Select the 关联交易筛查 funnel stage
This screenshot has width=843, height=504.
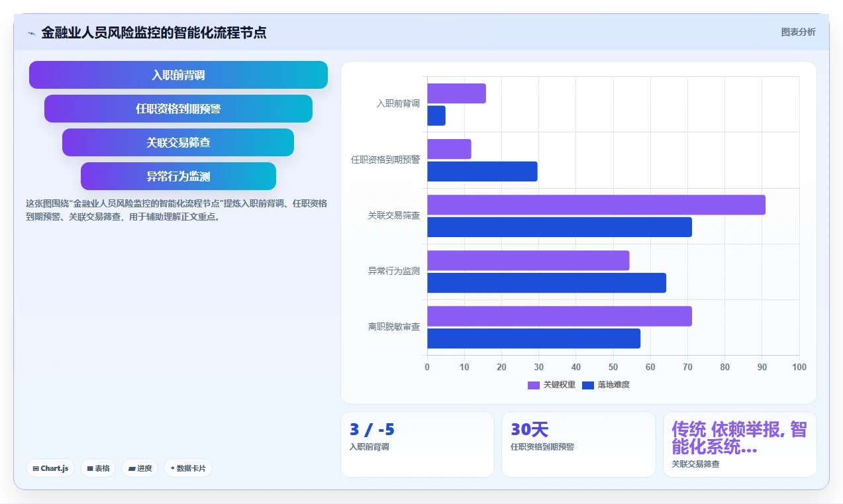coord(178,142)
